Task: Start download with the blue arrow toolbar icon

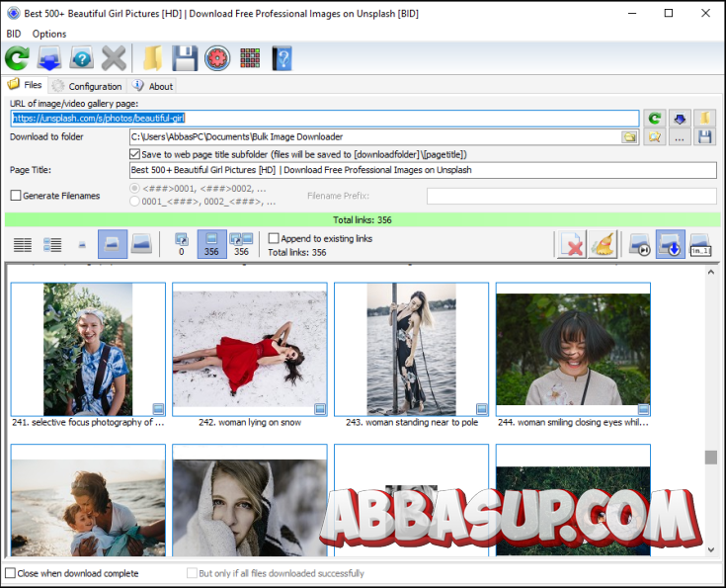Action: tap(49, 58)
